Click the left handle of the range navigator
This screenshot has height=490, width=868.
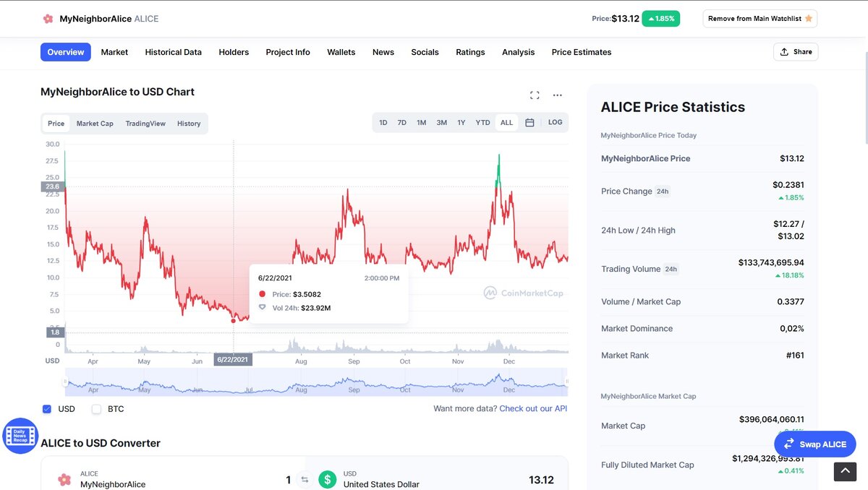tap(66, 381)
